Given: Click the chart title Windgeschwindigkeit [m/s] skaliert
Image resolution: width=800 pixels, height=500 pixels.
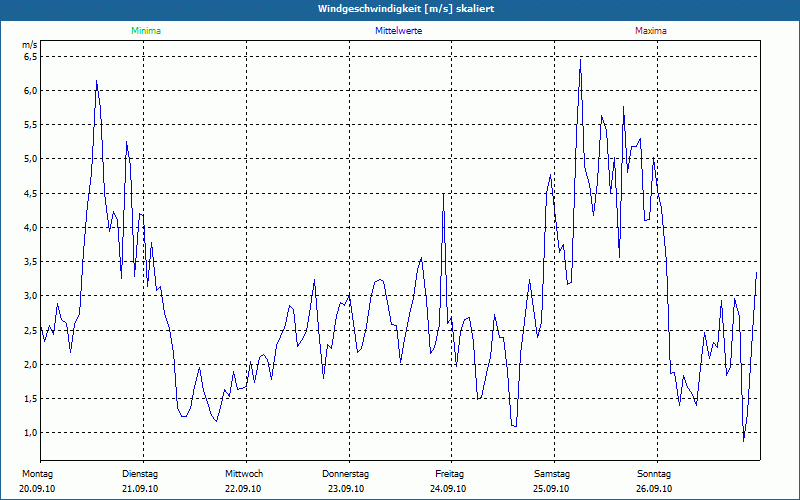Looking at the screenshot, I should pyautogui.click(x=406, y=9).
